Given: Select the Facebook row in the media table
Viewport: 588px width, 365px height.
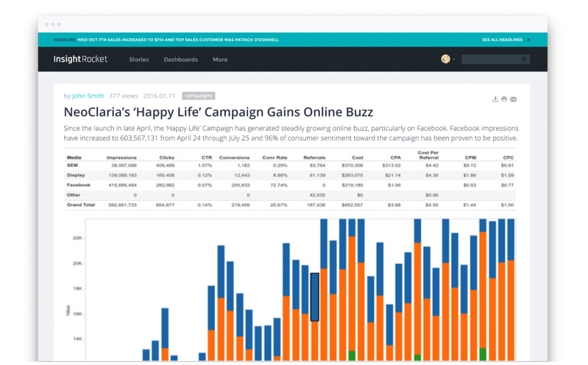Looking at the screenshot, I should [x=78, y=185].
